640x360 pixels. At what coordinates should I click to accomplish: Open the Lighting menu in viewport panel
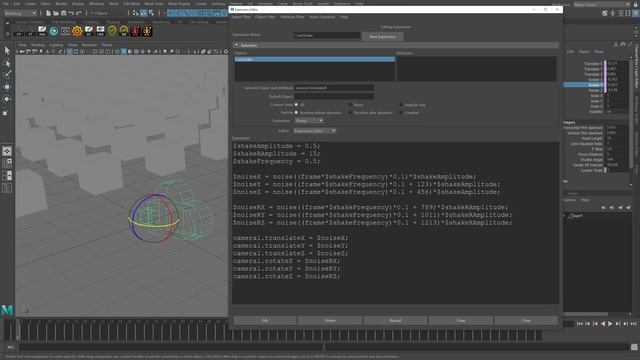coord(56,45)
